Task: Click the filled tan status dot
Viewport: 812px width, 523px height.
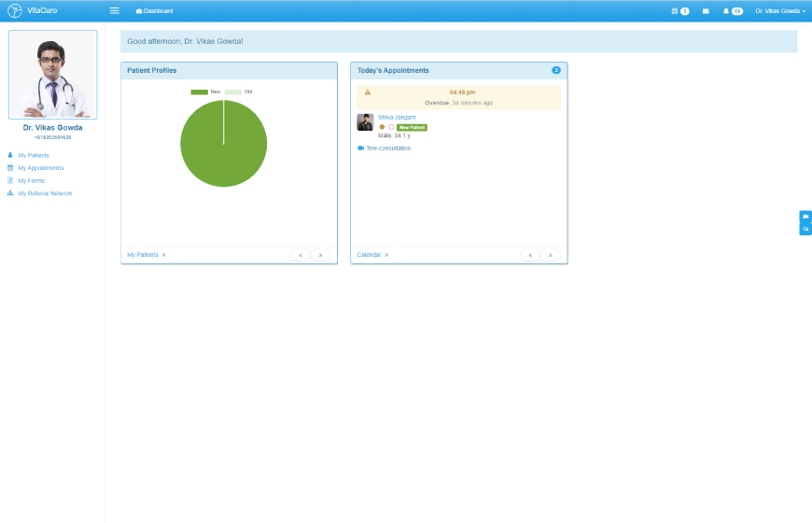Action: point(382,127)
